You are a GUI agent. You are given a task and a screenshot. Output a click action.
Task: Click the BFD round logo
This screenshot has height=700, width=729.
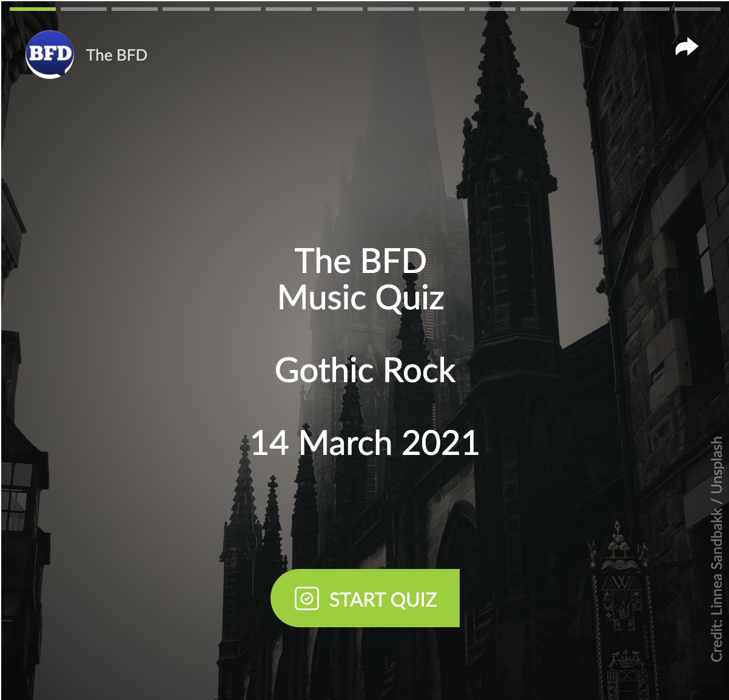click(50, 55)
